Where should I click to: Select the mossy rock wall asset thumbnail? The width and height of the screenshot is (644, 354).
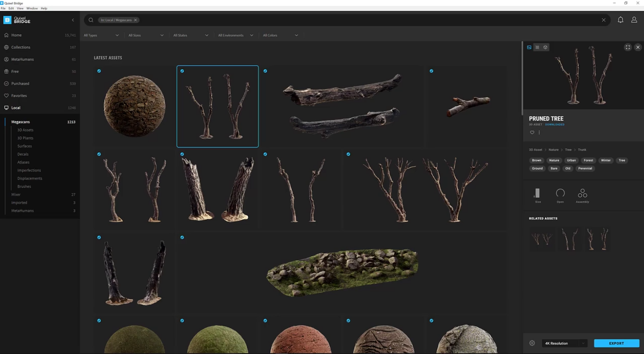342,272
